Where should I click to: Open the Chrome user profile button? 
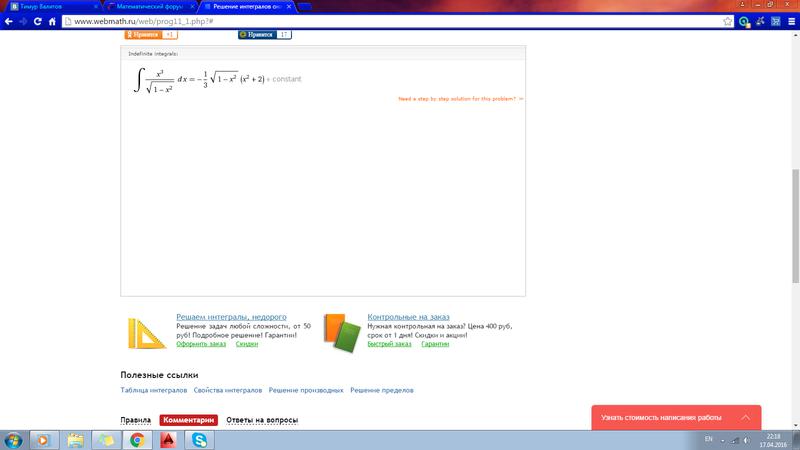(742, 5)
